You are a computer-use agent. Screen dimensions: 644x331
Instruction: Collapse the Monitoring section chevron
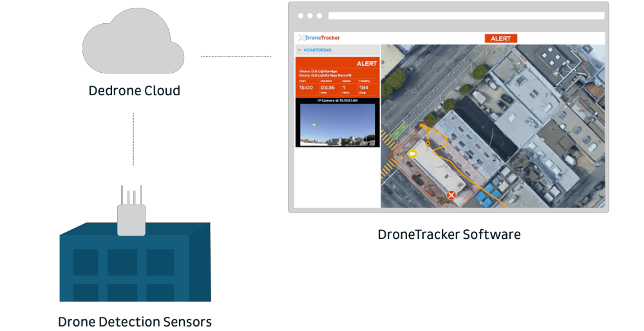299,50
